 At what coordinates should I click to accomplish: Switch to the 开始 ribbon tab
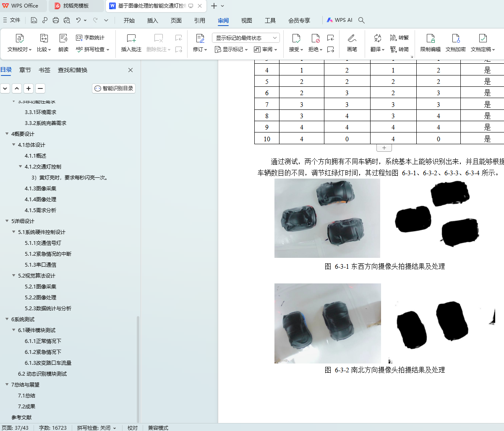tap(129, 21)
